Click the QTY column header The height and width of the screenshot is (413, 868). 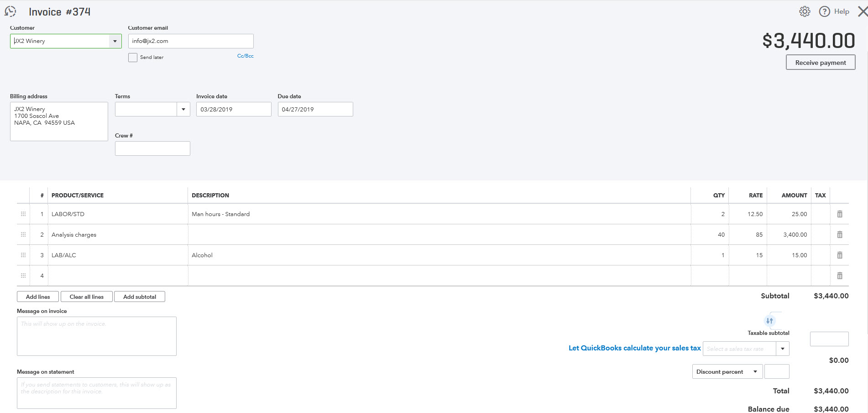coord(719,195)
